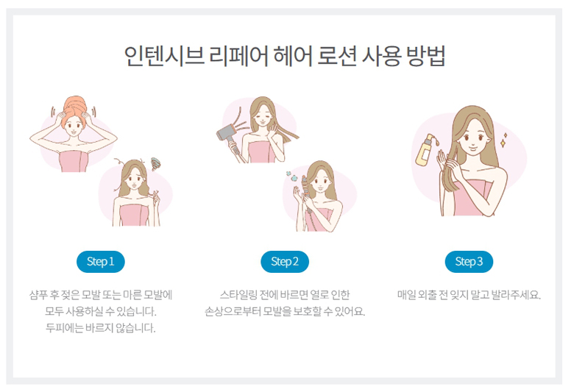Click the heading 인텐시브 리페어 헤어 로션 사용 방법

285,57
